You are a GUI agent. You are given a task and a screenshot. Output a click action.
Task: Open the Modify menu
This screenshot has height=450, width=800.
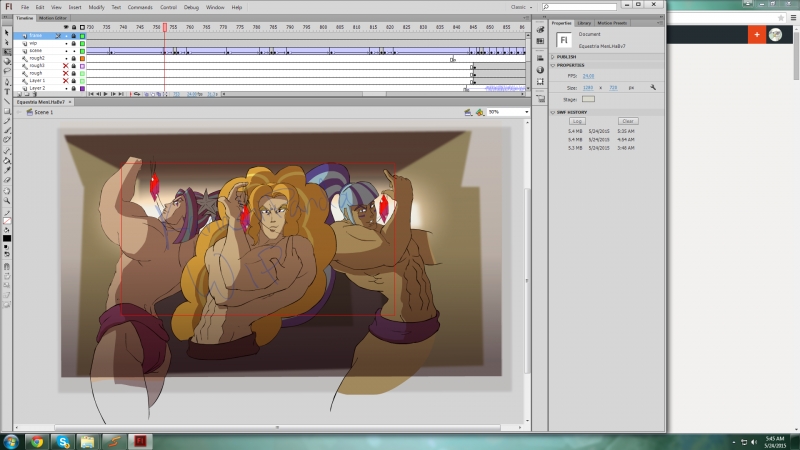(x=96, y=7)
